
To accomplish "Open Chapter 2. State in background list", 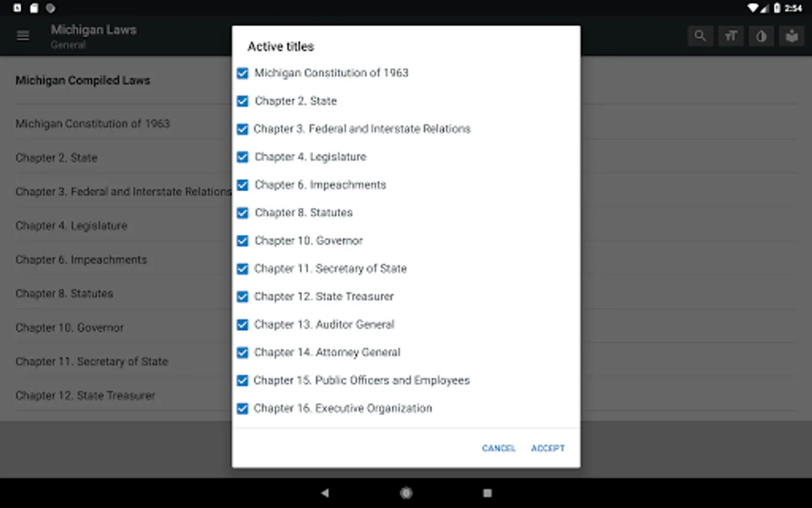I will (x=56, y=157).
